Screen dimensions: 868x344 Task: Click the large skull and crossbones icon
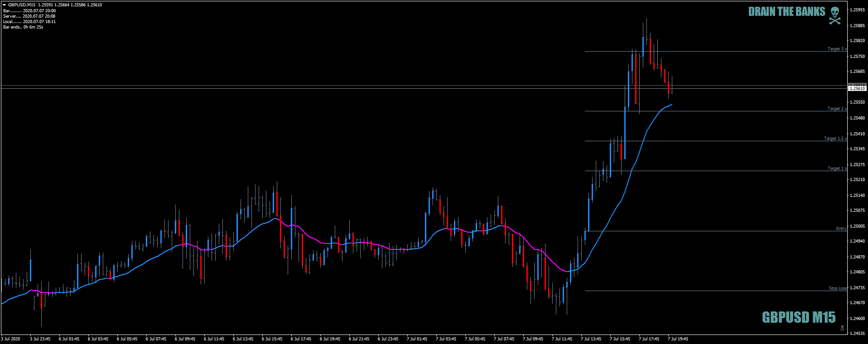(x=835, y=15)
